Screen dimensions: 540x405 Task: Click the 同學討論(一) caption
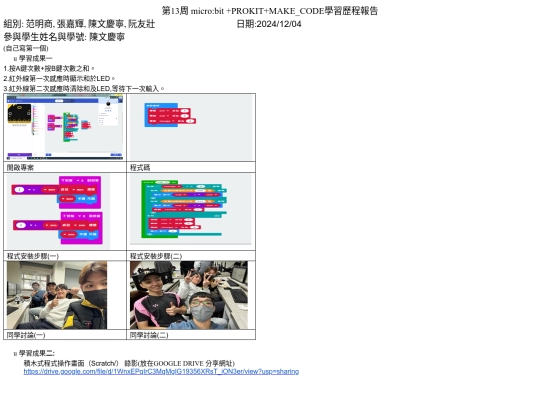[x=26, y=335]
